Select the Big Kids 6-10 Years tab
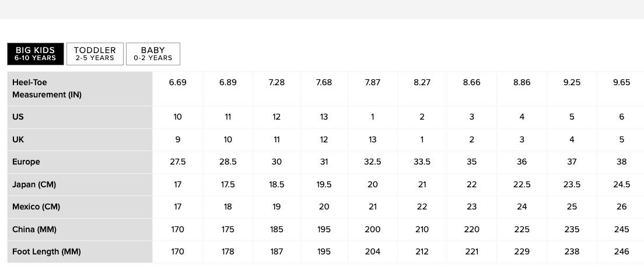The image size is (644, 276). pos(36,54)
